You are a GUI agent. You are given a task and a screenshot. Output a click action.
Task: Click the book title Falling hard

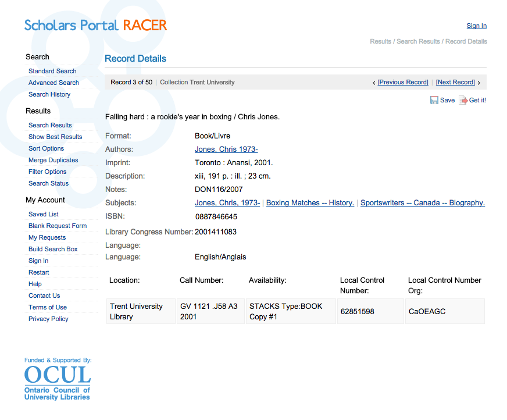point(192,117)
